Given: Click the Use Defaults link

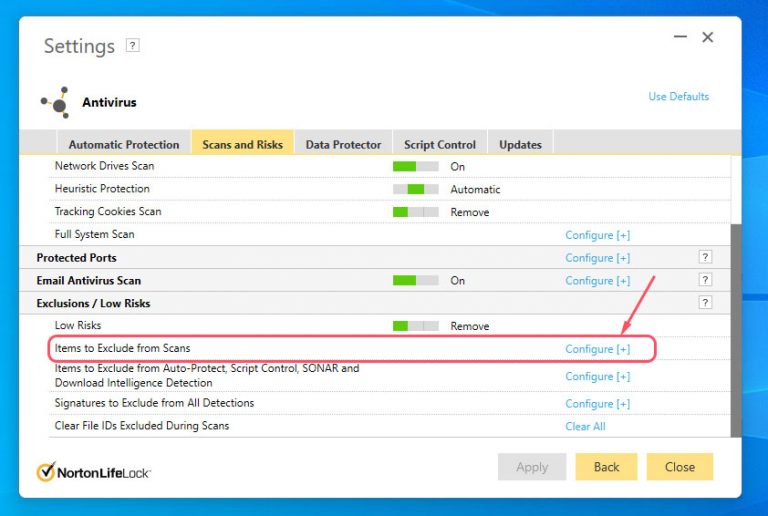Looking at the screenshot, I should [678, 96].
